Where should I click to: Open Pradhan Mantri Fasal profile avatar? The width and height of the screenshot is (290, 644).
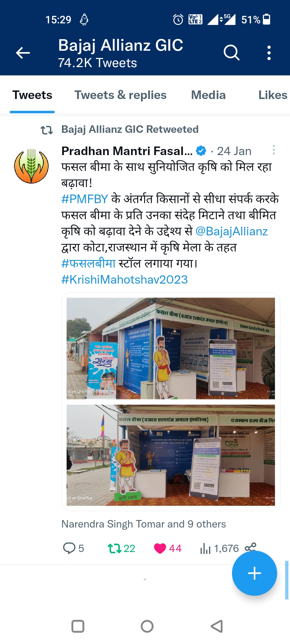pyautogui.click(x=31, y=166)
